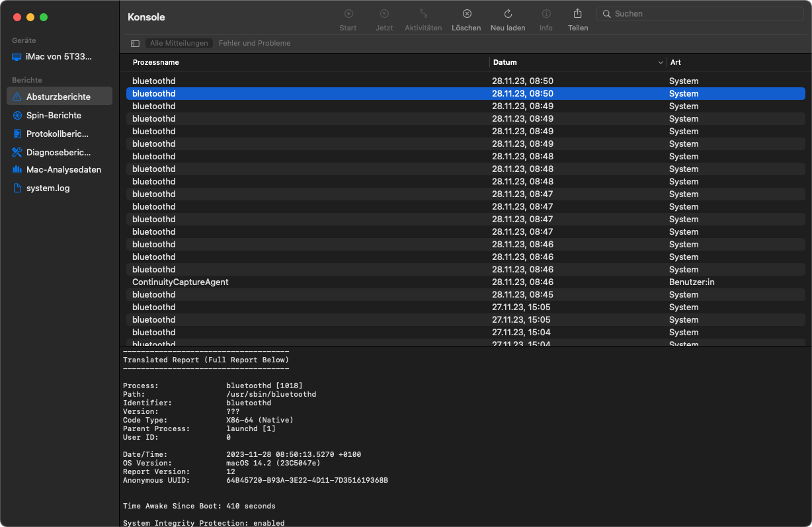Viewport: 812px width, 527px height.
Task: Click the Jetzt toolbar icon
Action: pyautogui.click(x=384, y=14)
